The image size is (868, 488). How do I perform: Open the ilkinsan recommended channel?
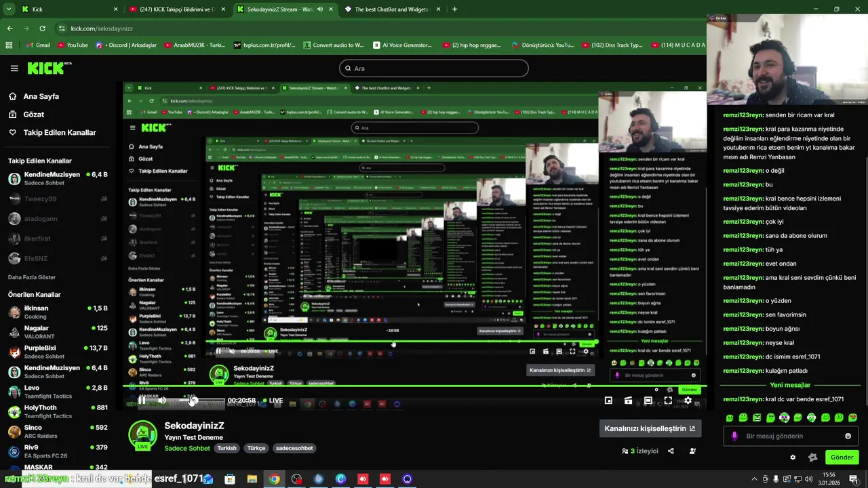58,312
